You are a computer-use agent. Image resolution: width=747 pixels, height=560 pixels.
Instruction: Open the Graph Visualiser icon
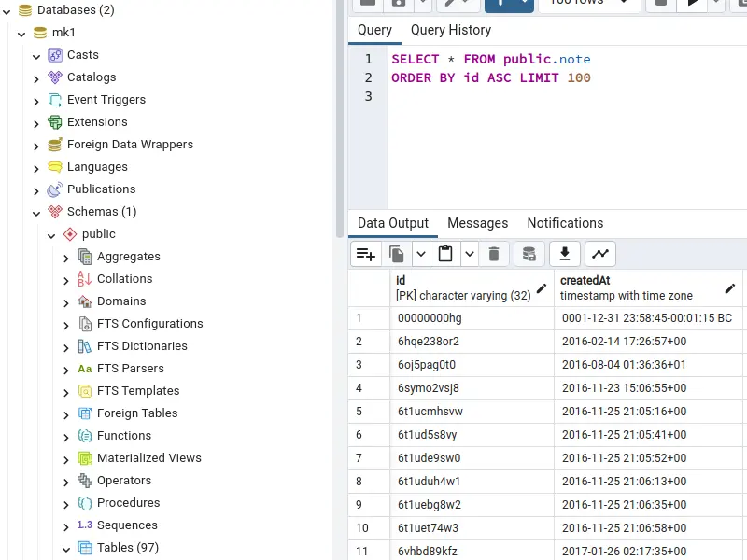599,254
